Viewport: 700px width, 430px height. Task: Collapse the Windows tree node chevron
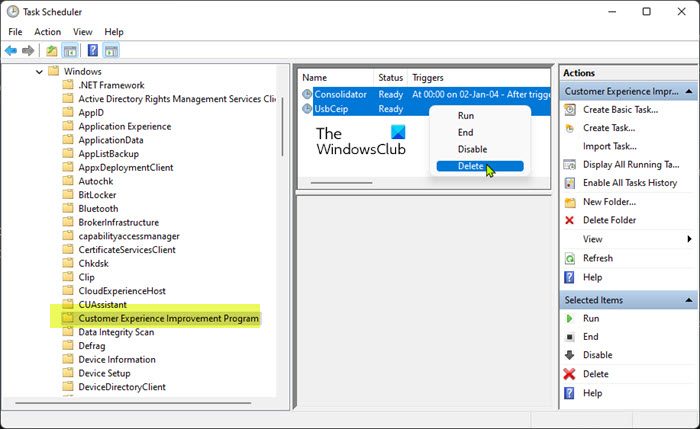coord(39,71)
